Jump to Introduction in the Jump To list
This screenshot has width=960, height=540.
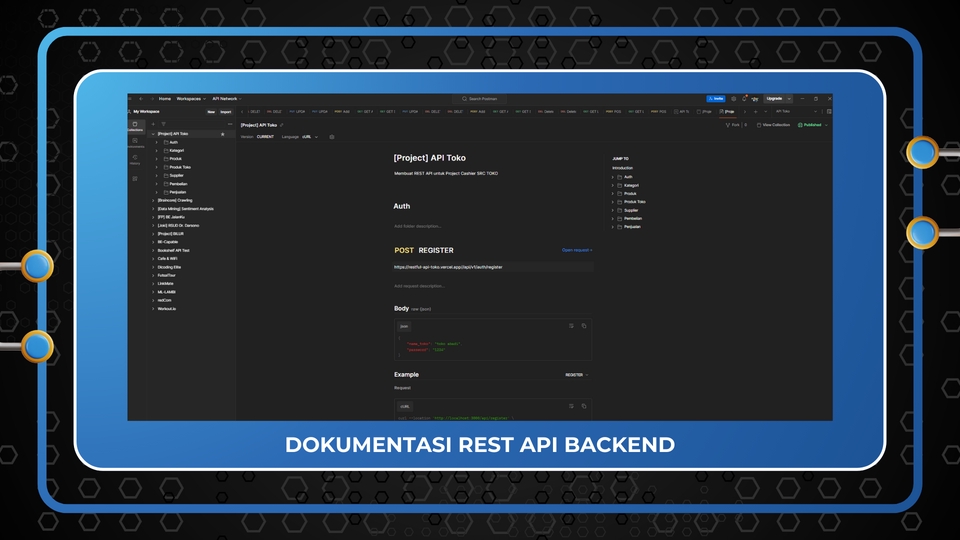pos(623,168)
